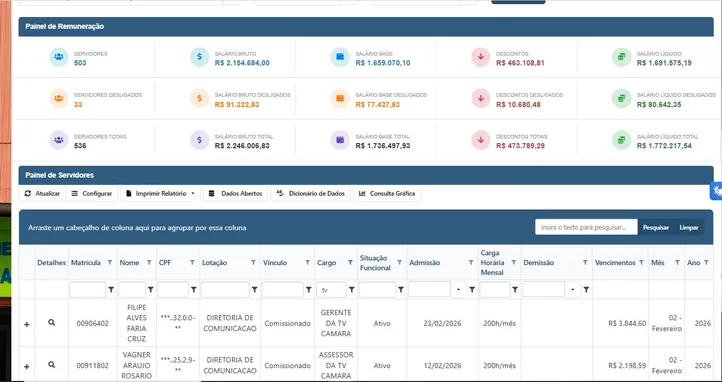
Task: Open the CPF column header filter icon
Action: (x=192, y=262)
